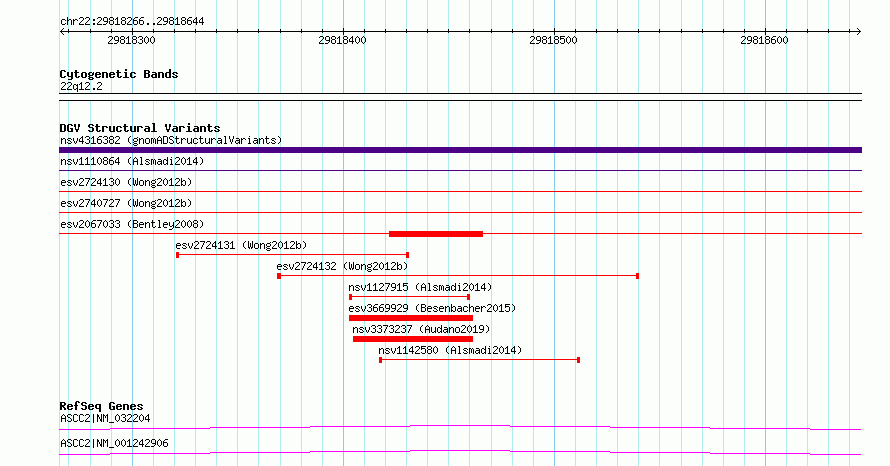Image resolution: width=890 pixels, height=466 pixels.
Task: Open the Cytogenetic Bands track title
Action: 119,74
